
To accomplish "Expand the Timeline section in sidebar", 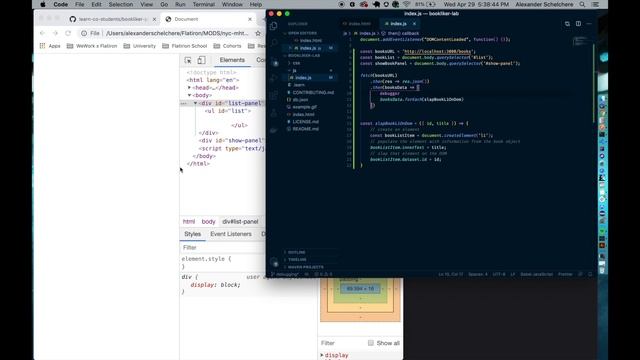I will pyautogui.click(x=297, y=260).
